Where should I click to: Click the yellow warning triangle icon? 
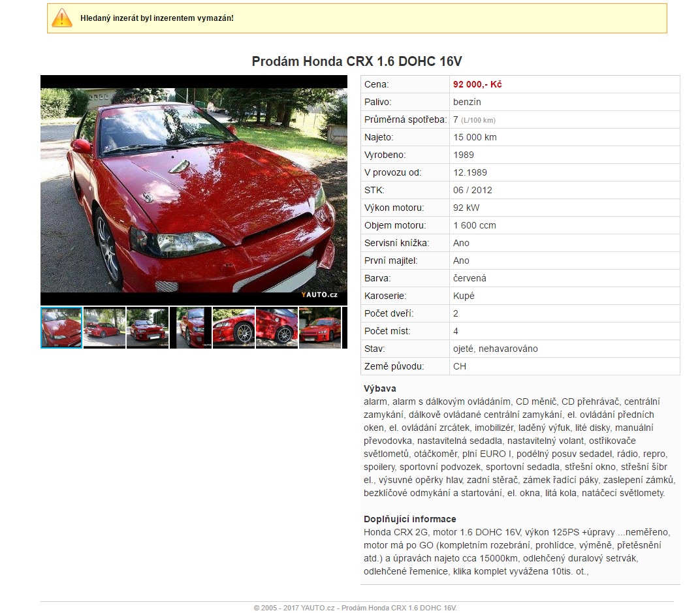point(62,18)
